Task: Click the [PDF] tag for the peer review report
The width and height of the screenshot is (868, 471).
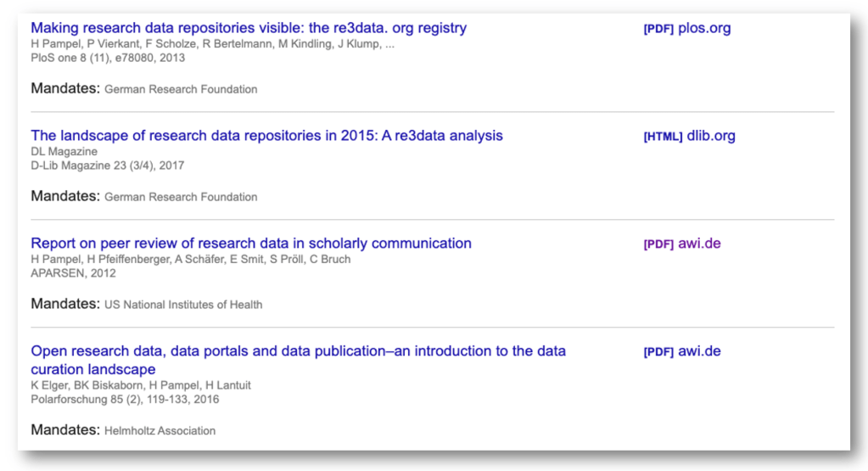Action: [658, 244]
